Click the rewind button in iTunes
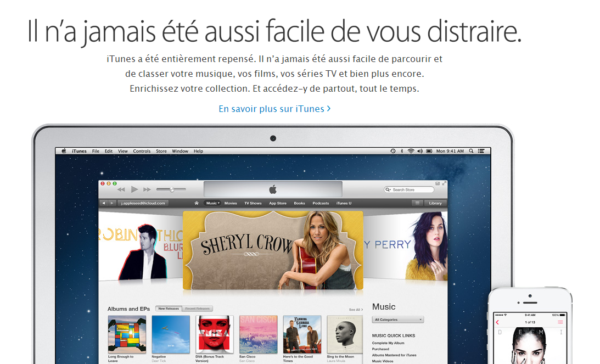Viewport: 600px width, 364px height. 121,189
